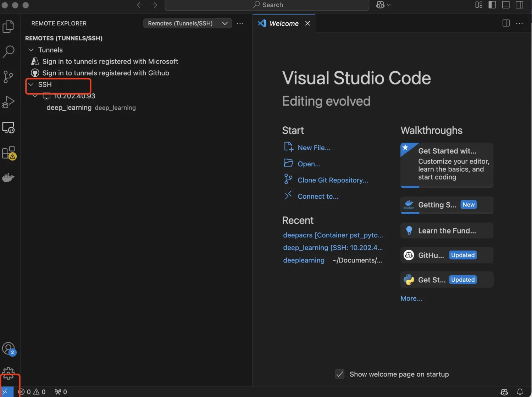Open Run and Debug view
The height and width of the screenshot is (397, 532).
pos(8,102)
